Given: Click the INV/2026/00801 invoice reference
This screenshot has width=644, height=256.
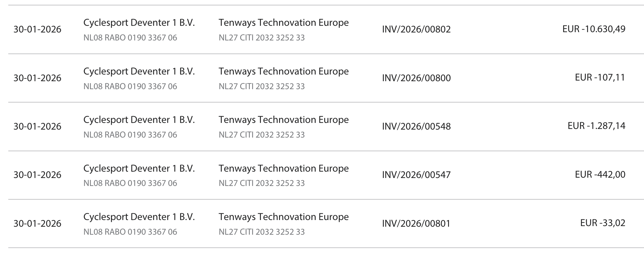Looking at the screenshot, I should [416, 224].
